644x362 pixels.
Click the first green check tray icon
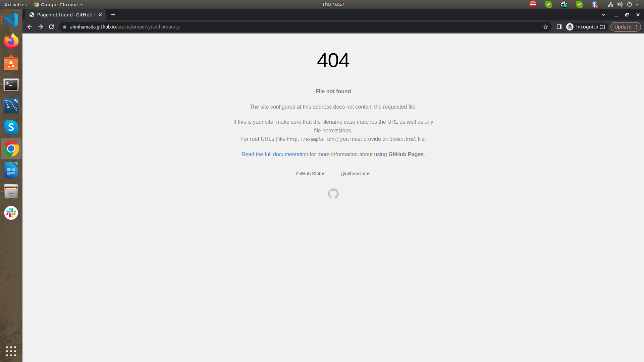[548, 4]
